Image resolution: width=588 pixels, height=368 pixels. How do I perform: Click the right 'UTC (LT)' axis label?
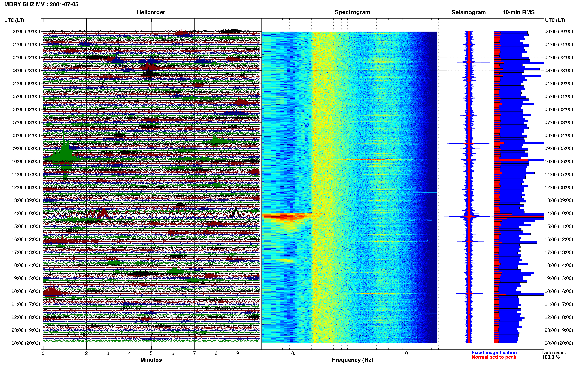coord(555,20)
